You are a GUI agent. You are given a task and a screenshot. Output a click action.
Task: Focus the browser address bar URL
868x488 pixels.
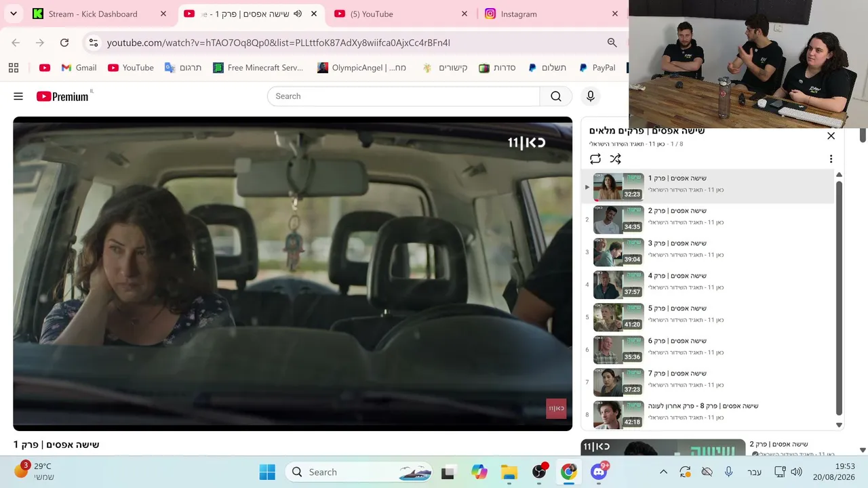point(279,43)
